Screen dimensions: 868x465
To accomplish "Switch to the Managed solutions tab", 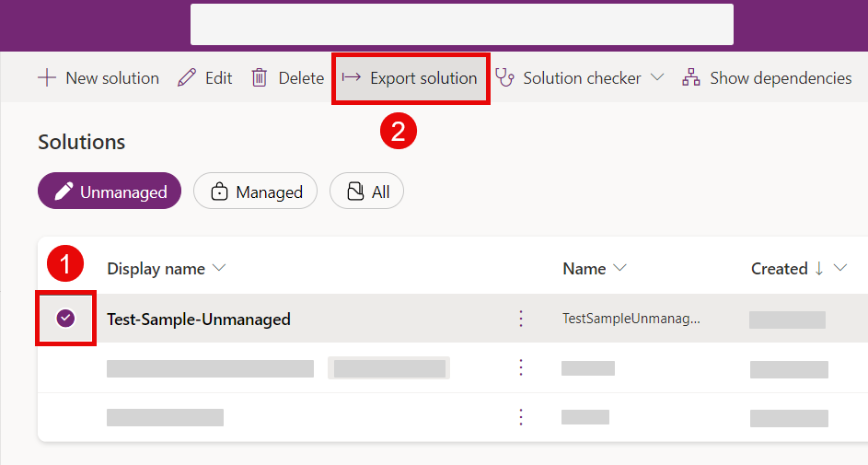I will tap(255, 191).
